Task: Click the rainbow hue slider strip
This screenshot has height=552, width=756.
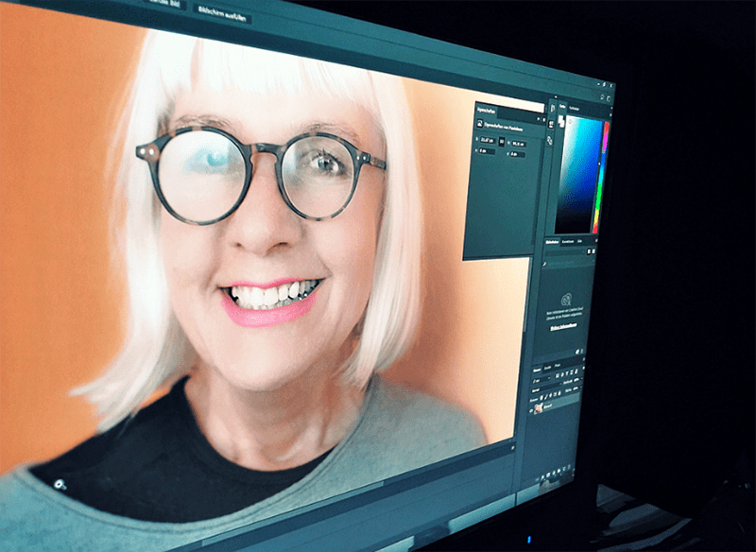Action: click(x=602, y=175)
